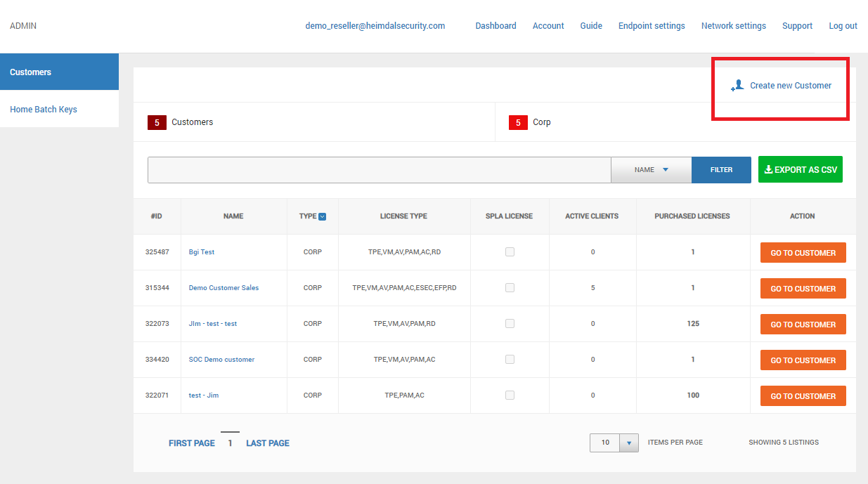Click the FIRST PAGE pagination link
Screen dimensions: 868x484
[192, 443]
